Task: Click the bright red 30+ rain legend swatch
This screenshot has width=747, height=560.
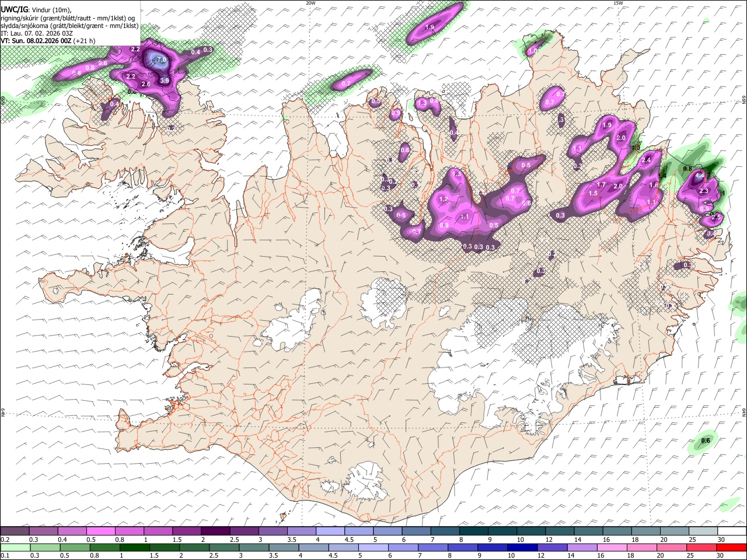Action: pos(731,547)
